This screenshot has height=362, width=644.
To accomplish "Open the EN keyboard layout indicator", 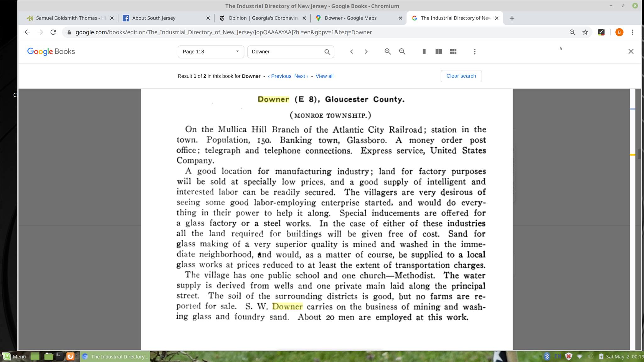I will coord(558,356).
